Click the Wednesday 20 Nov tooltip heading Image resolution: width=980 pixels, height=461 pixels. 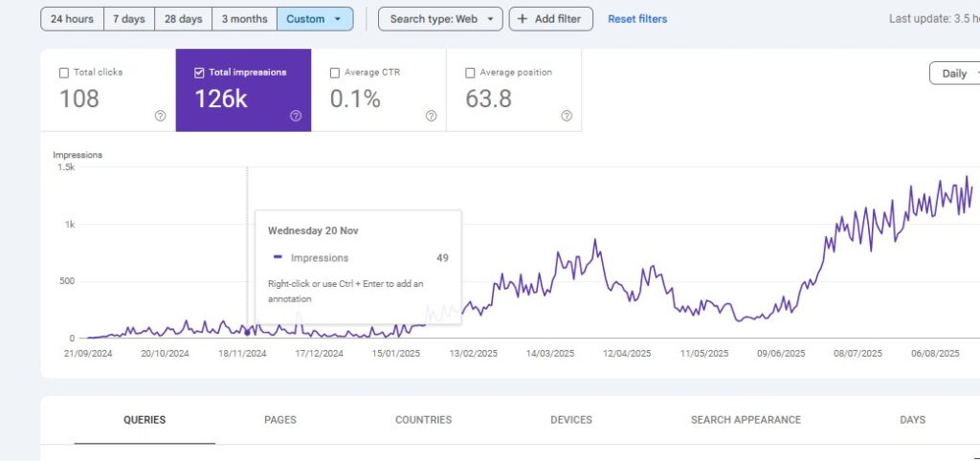click(x=313, y=230)
